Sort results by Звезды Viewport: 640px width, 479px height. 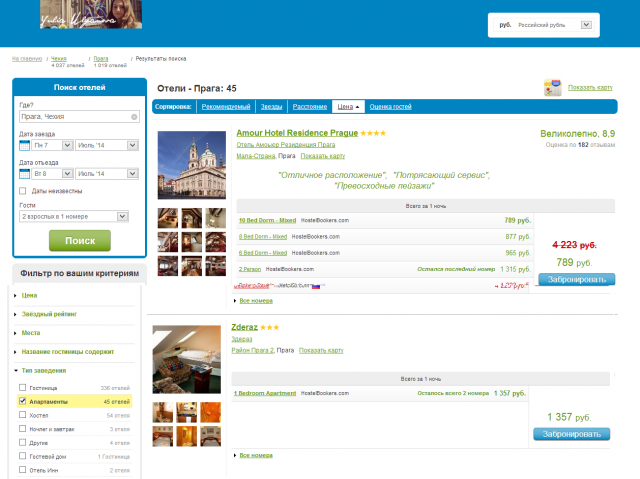271,107
